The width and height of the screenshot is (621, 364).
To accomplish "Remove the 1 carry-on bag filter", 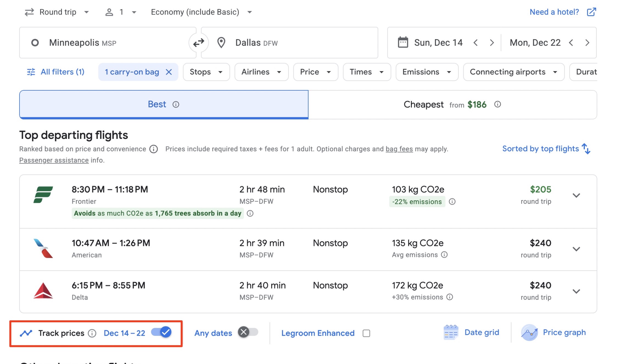I will (169, 72).
